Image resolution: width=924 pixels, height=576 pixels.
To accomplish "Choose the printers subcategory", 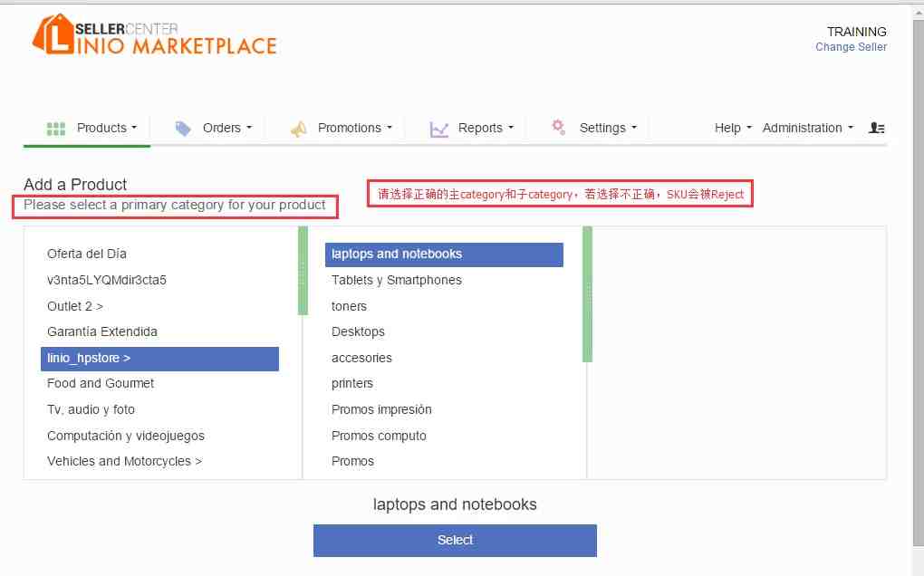I will click(352, 383).
